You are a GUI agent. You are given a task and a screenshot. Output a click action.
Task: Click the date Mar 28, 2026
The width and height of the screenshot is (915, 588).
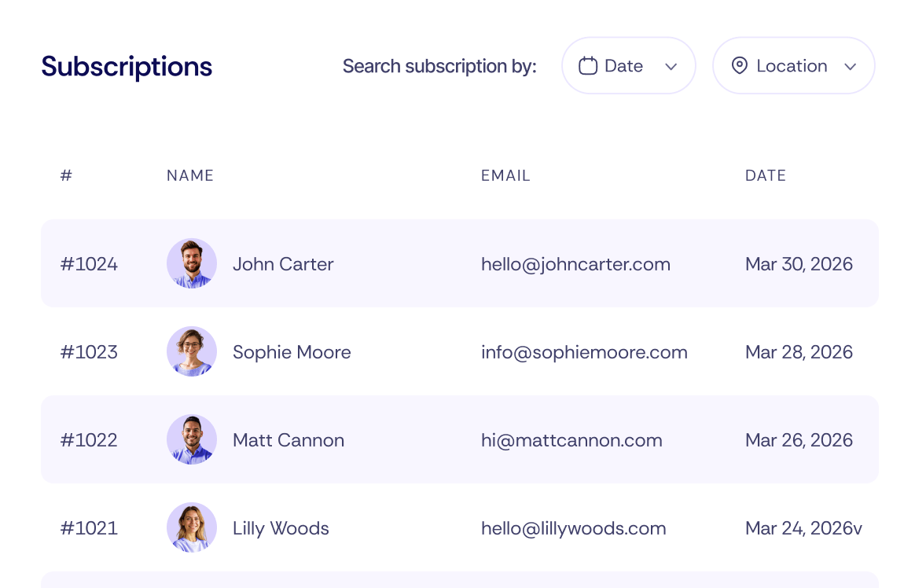pos(799,352)
